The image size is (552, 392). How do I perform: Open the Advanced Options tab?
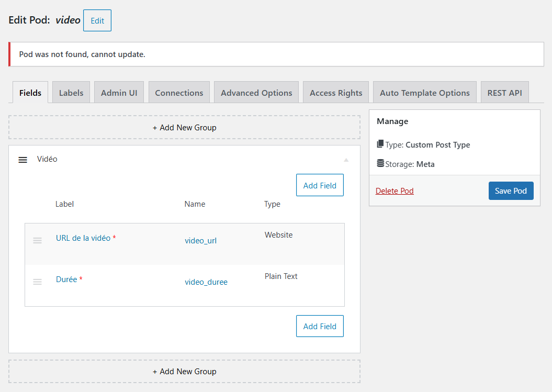coord(256,93)
